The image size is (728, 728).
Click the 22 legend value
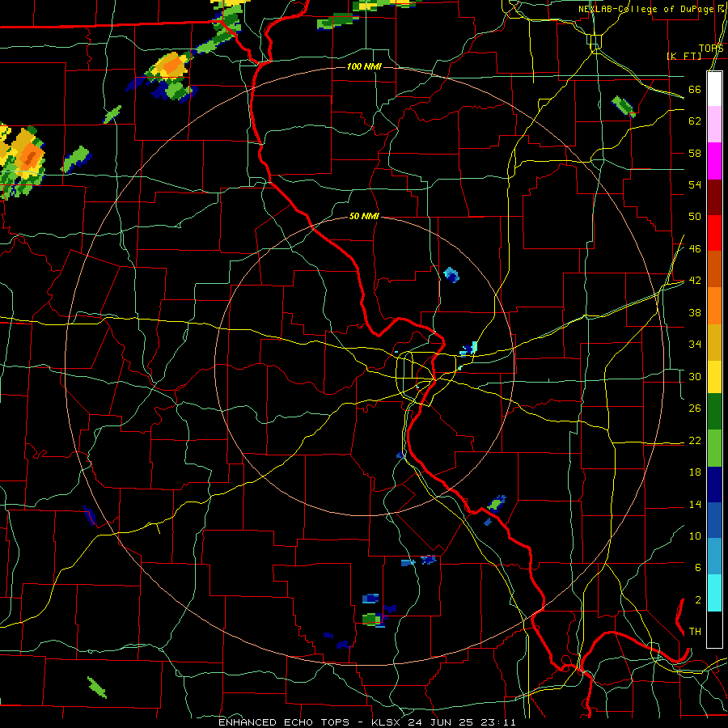(x=695, y=440)
